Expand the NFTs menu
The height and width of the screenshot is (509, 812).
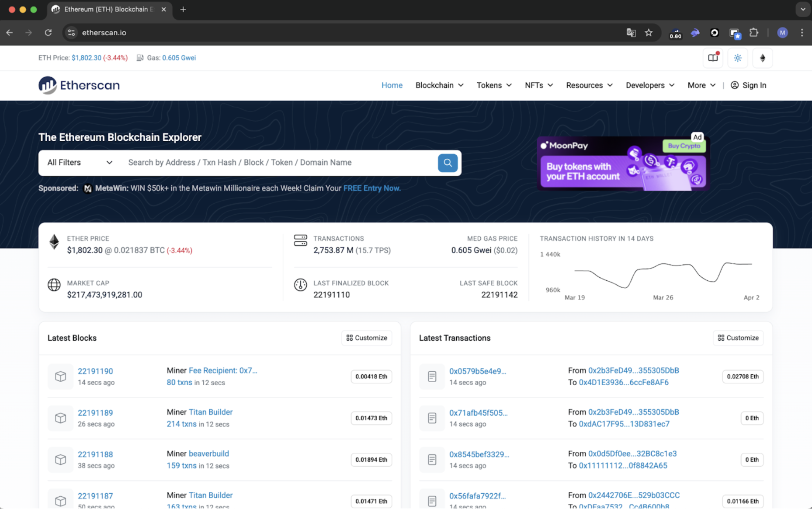[x=538, y=85]
